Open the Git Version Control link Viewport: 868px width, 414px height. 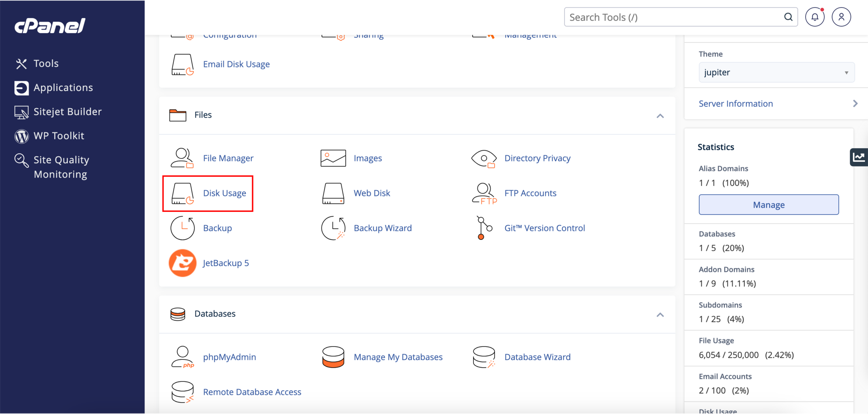point(545,228)
